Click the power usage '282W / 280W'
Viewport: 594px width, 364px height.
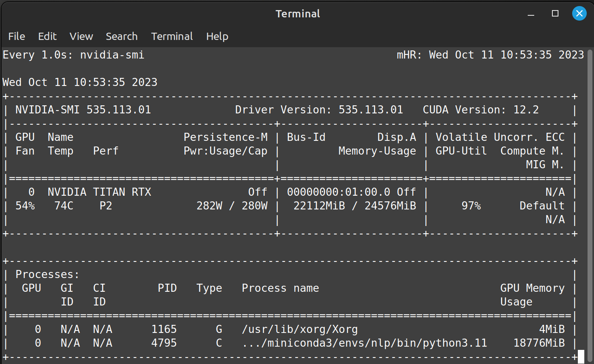coord(232,206)
